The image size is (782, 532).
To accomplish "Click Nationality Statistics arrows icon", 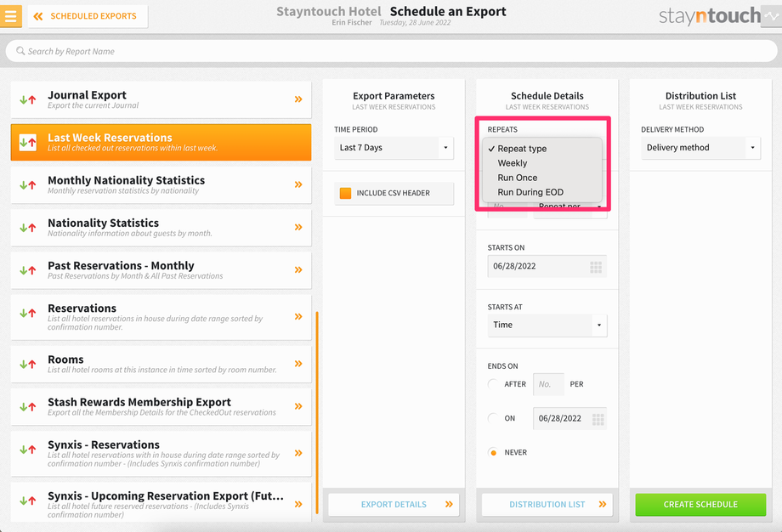I will point(28,228).
